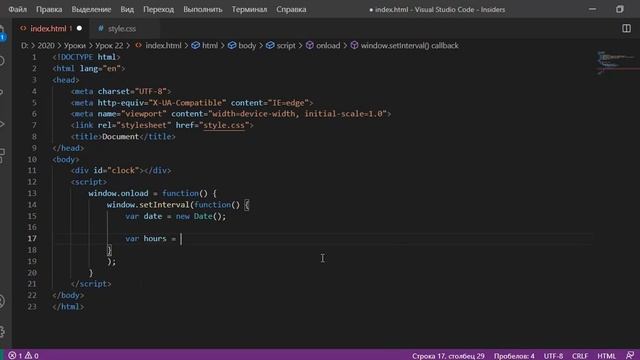Select the index.html breadcrumb file
The image size is (640, 360).
pos(163,46)
